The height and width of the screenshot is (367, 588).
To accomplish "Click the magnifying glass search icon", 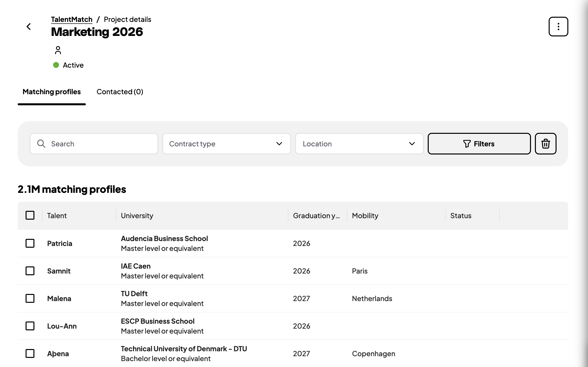I will click(41, 144).
